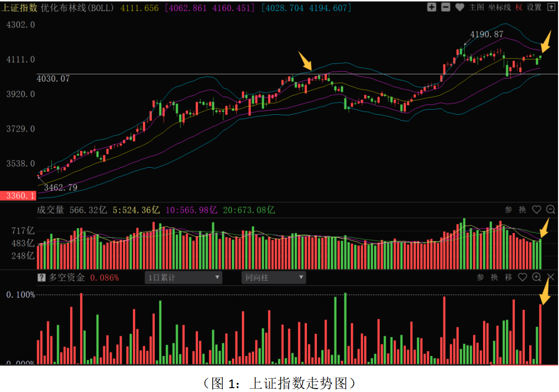Viewport: 559px width, 392px height.
Task: Click the heart icon in 成交量 panel header
Action: pyautogui.click(x=536, y=209)
